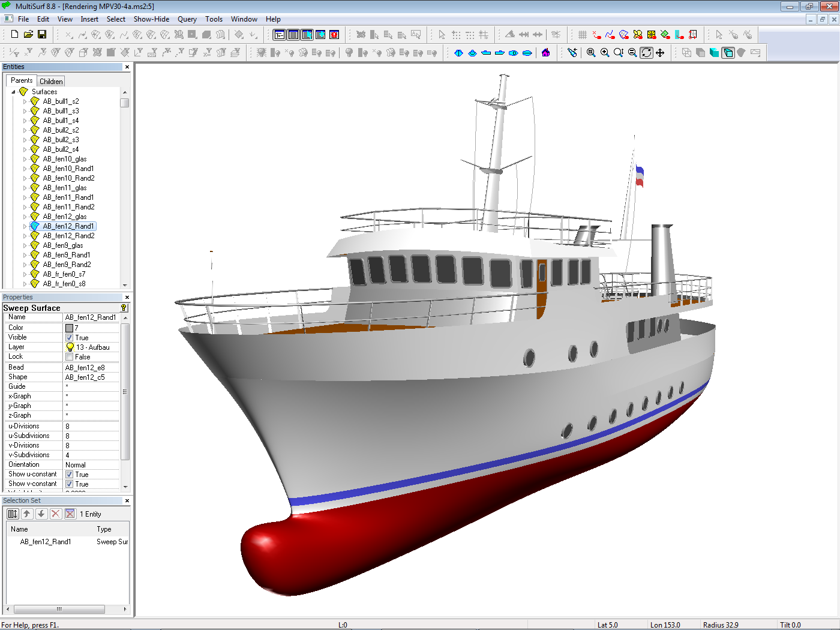Select the Rotate view tool

click(646, 53)
